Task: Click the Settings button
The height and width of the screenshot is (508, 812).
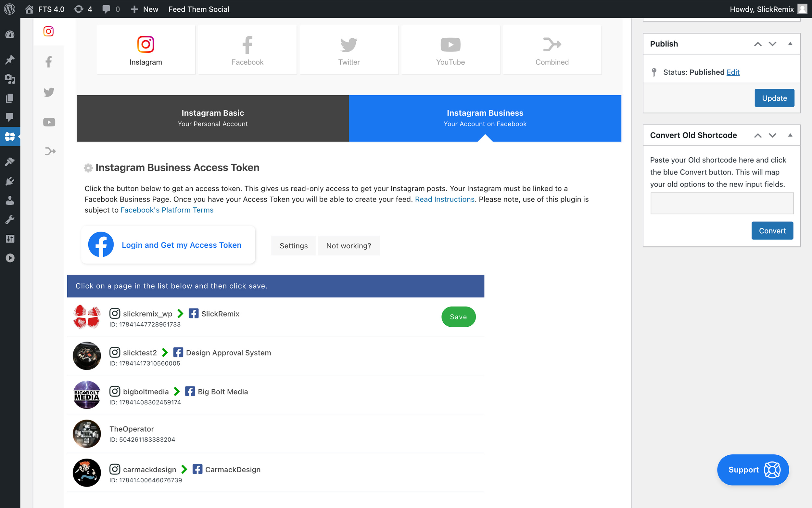Action: pos(293,246)
